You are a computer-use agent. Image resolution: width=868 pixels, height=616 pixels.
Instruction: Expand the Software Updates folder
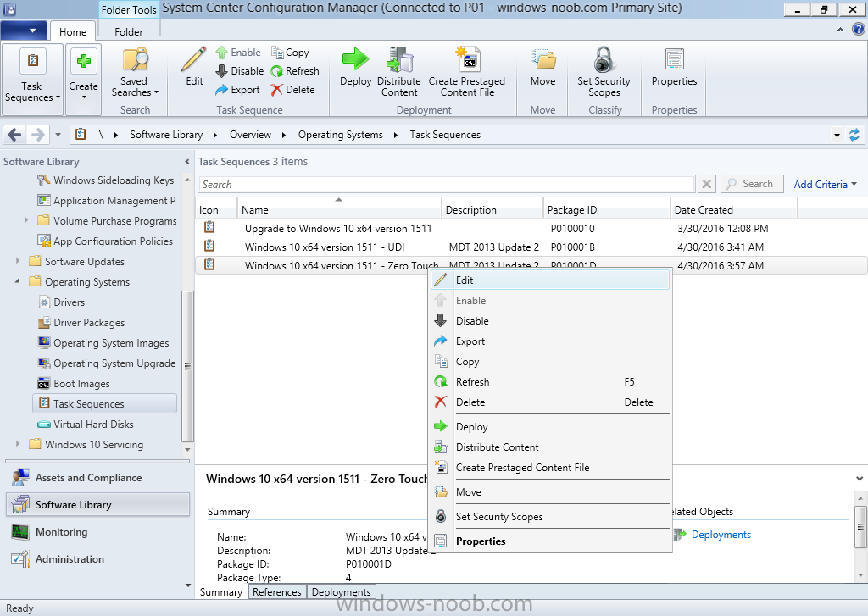tap(18, 261)
